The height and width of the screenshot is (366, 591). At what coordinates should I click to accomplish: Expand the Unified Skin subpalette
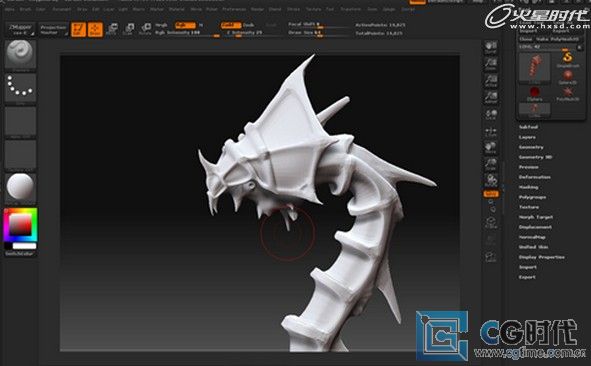(533, 247)
